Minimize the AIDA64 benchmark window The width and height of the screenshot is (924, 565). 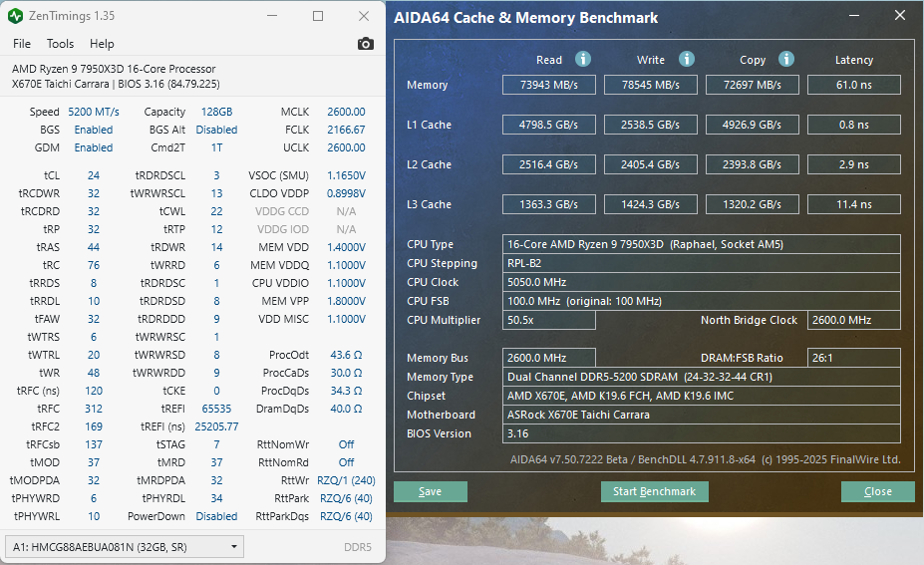click(854, 16)
